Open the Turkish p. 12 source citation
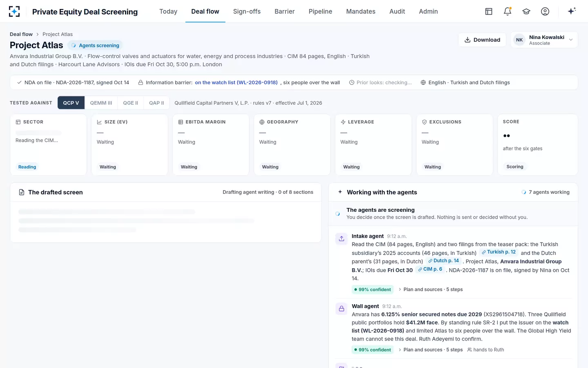 click(499, 252)
